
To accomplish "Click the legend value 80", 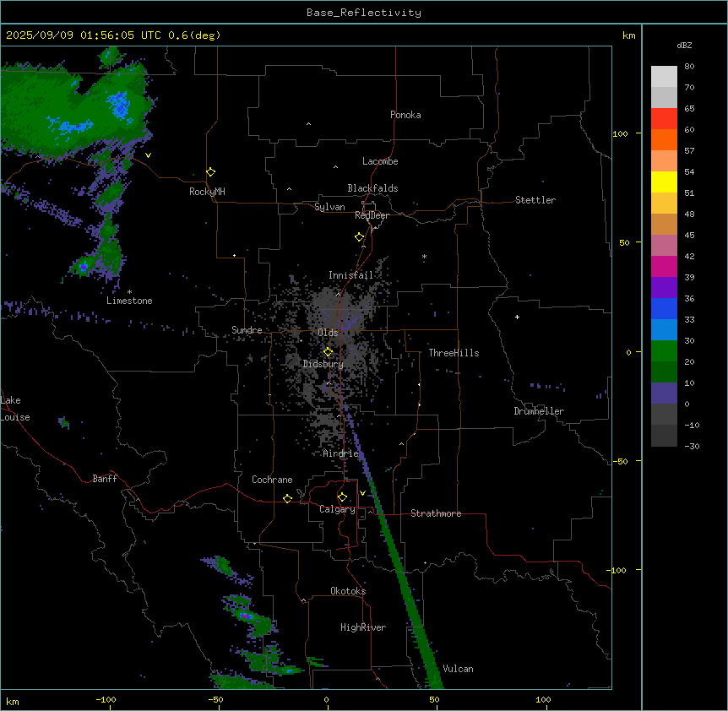I will pos(689,67).
